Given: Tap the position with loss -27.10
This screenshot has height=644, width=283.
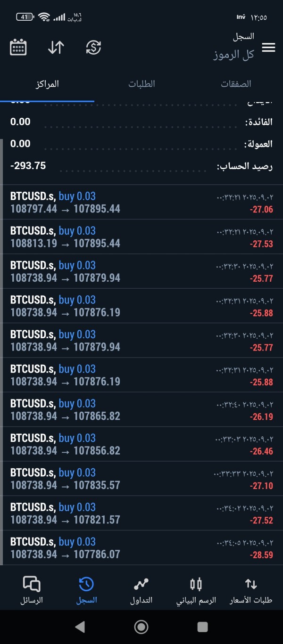Looking at the screenshot, I should (141, 479).
